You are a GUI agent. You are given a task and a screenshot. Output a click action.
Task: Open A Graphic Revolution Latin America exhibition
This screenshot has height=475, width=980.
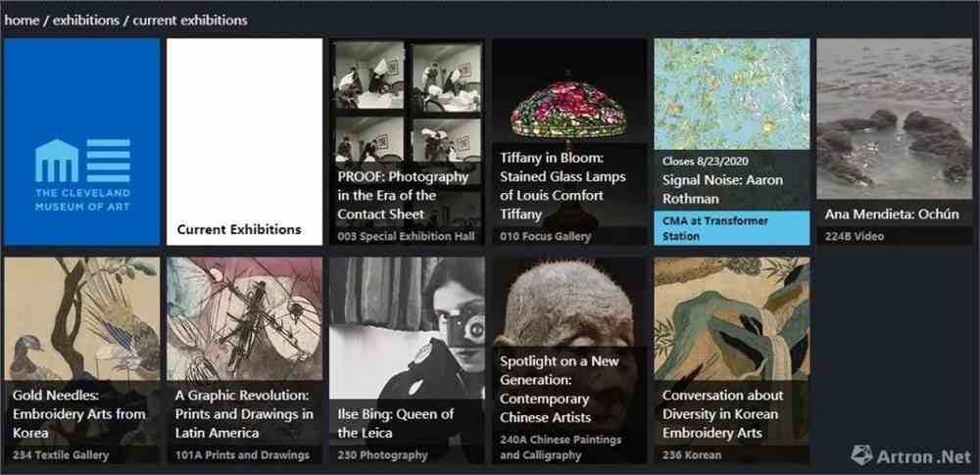point(244,360)
